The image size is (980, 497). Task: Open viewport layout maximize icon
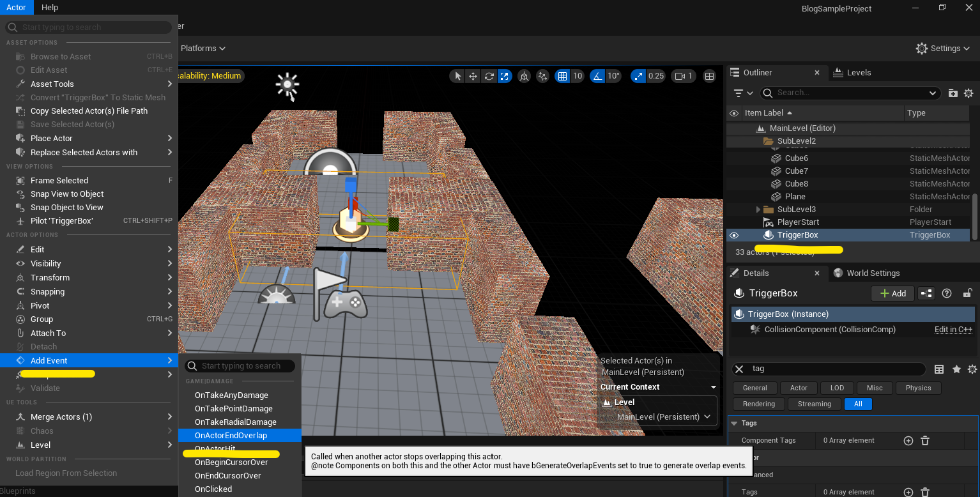[709, 76]
